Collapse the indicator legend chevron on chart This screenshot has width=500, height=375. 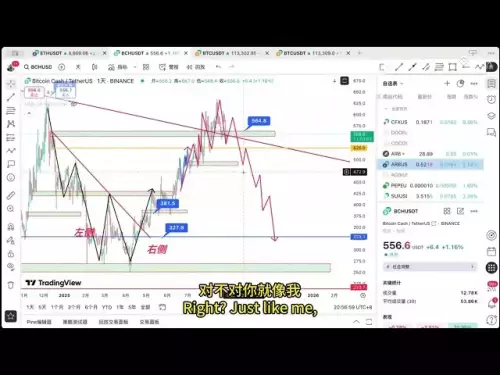(29, 113)
